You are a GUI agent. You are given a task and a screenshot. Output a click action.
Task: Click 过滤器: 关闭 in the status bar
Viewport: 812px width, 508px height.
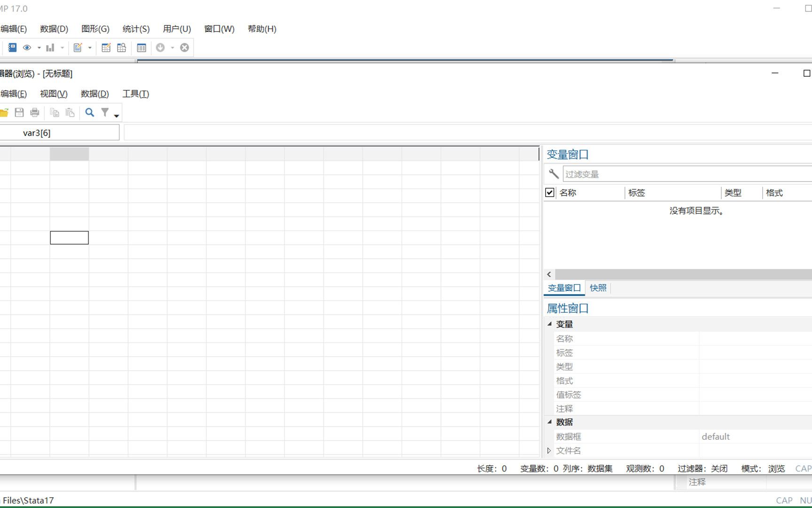703,468
